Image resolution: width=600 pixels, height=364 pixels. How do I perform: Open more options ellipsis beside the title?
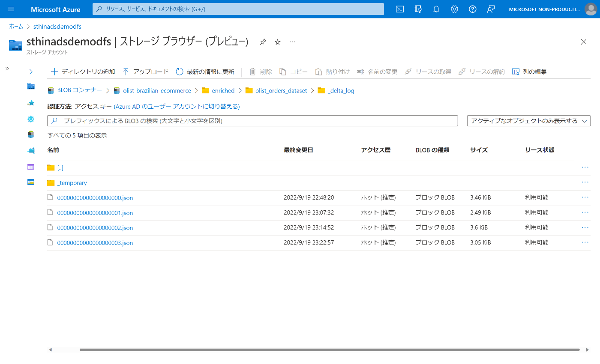coord(292,42)
